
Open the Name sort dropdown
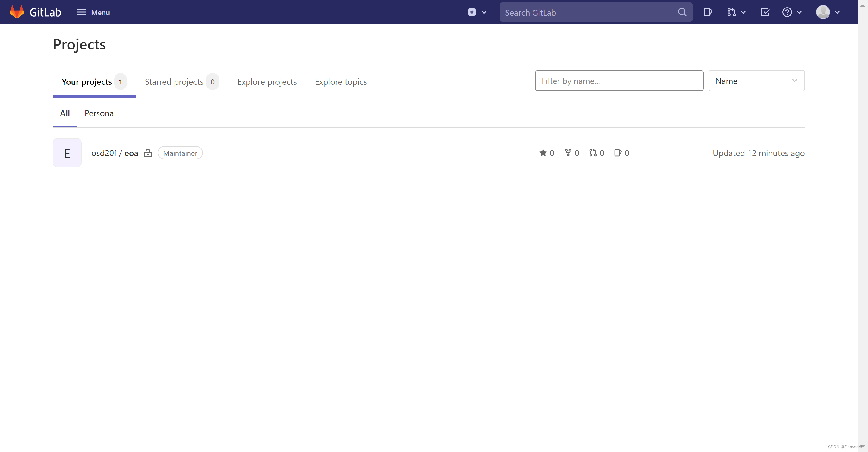(x=756, y=81)
